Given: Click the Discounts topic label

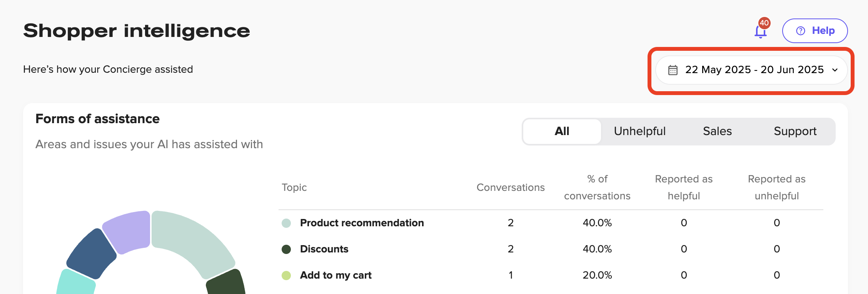Looking at the screenshot, I should click(324, 249).
